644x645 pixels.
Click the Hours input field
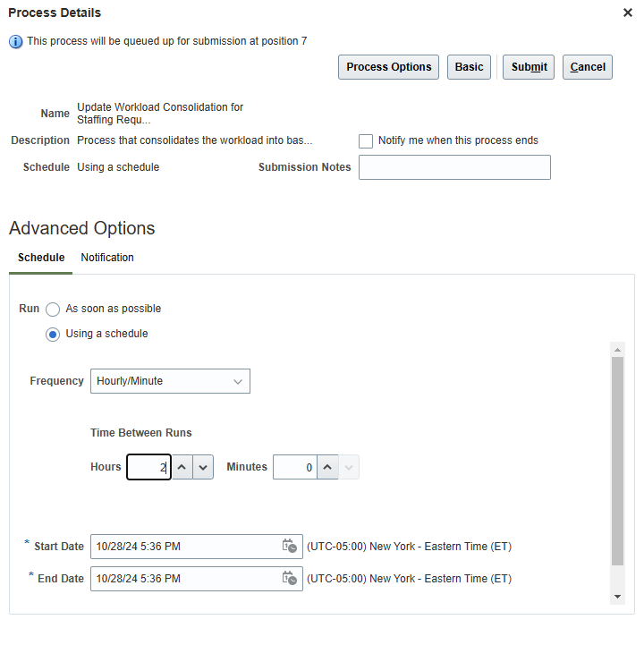(x=148, y=467)
